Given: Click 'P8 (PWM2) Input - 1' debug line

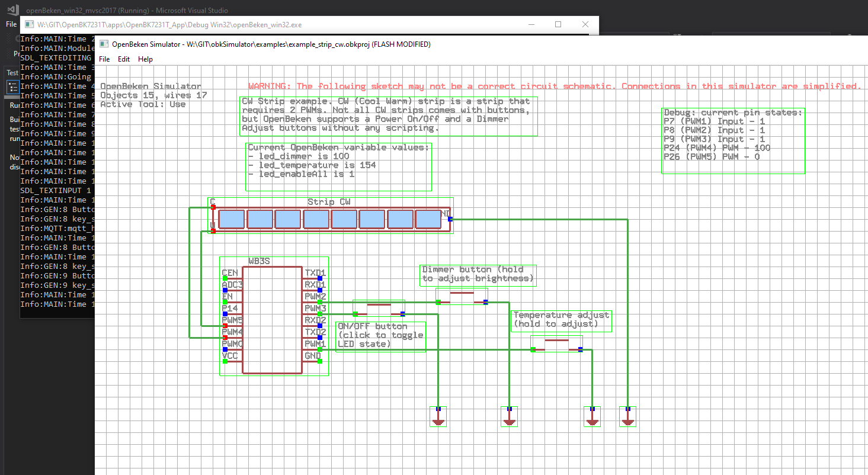Looking at the screenshot, I should click(714, 130).
